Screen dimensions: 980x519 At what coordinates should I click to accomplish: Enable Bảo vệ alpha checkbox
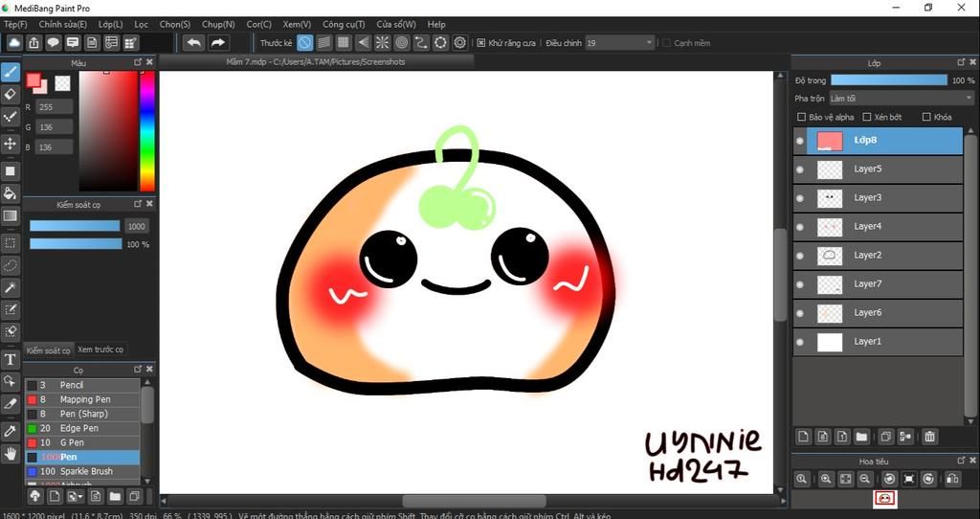801,117
